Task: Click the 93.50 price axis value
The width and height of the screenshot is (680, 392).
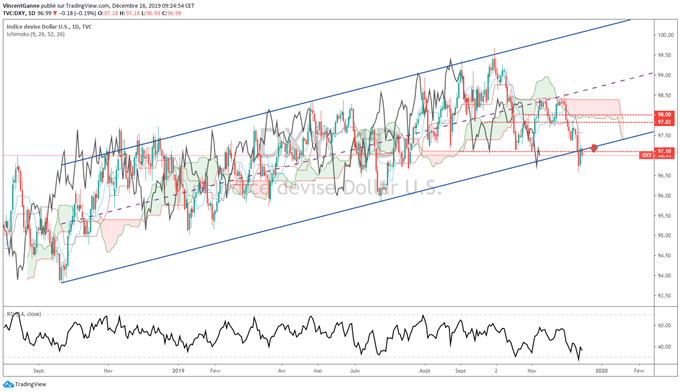Action: click(665, 296)
